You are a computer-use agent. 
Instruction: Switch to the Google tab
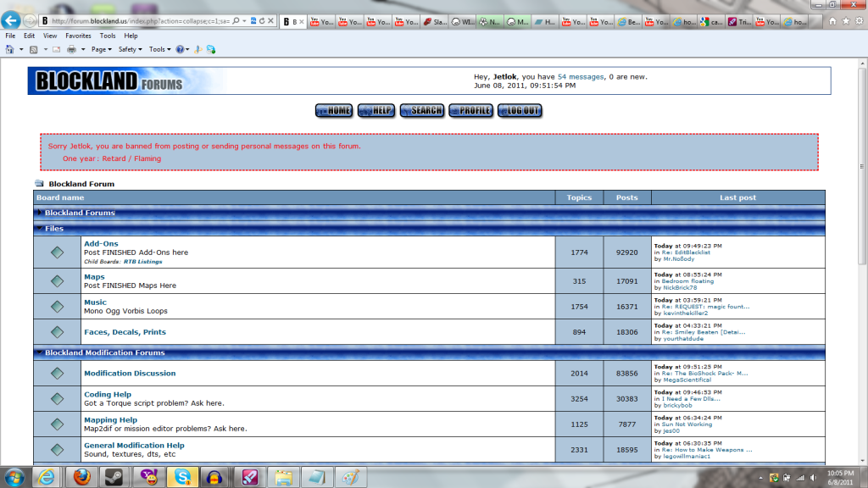click(711, 21)
